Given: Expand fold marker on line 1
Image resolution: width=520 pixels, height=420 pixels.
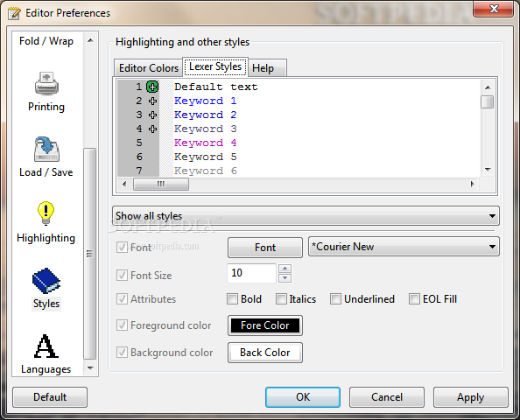Looking at the screenshot, I should pos(152,87).
